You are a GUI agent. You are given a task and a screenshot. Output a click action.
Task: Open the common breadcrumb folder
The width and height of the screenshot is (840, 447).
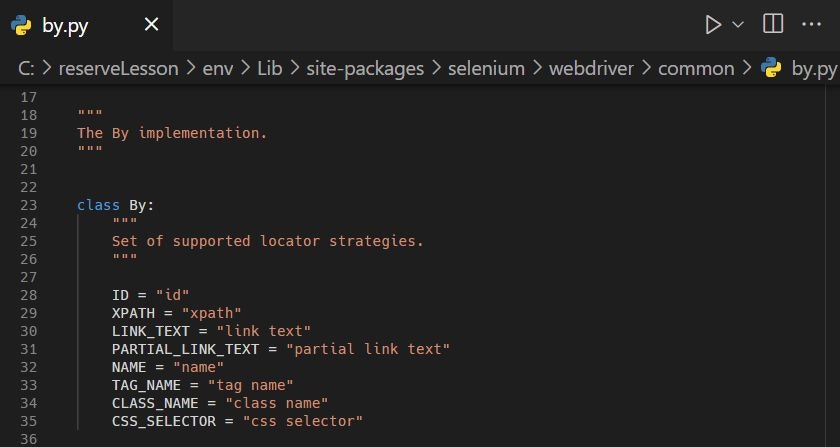(696, 69)
